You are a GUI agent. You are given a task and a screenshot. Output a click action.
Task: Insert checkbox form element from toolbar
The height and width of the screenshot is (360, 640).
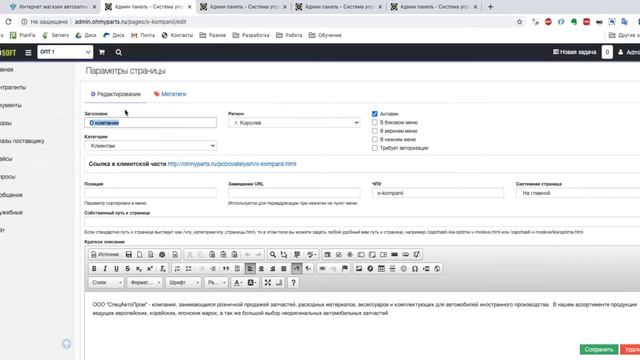339,255
